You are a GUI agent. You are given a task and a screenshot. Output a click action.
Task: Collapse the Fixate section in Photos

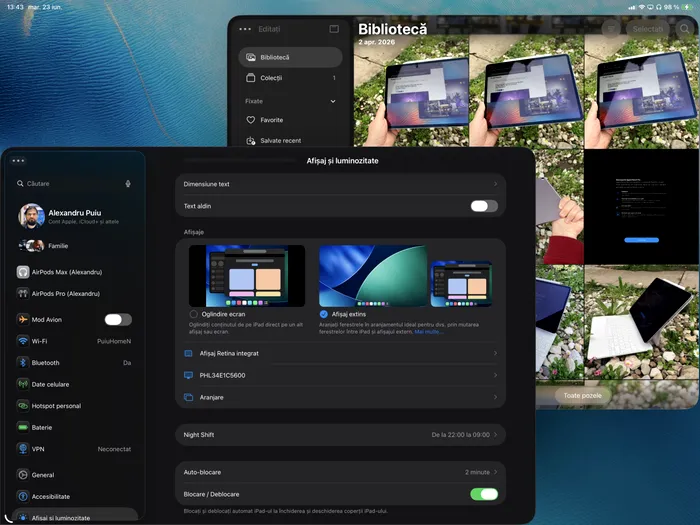pos(333,101)
